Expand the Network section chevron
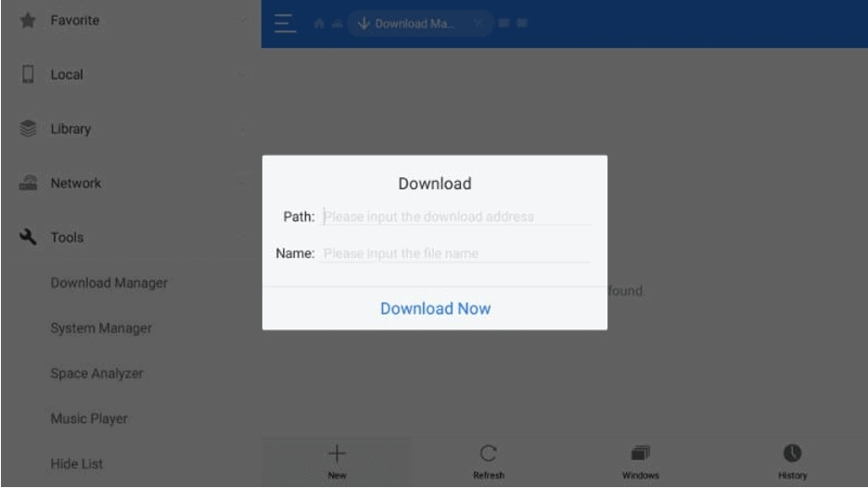This screenshot has width=868, height=488. (x=243, y=184)
